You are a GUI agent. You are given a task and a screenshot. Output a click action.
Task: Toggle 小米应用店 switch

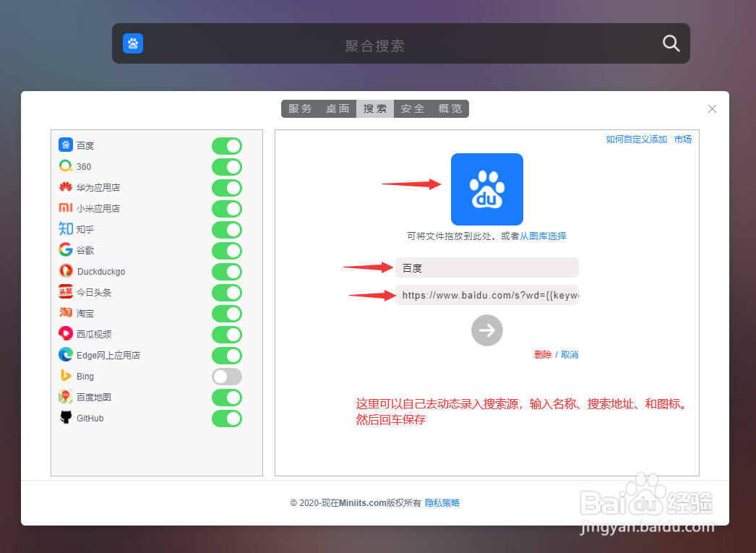pyautogui.click(x=227, y=209)
